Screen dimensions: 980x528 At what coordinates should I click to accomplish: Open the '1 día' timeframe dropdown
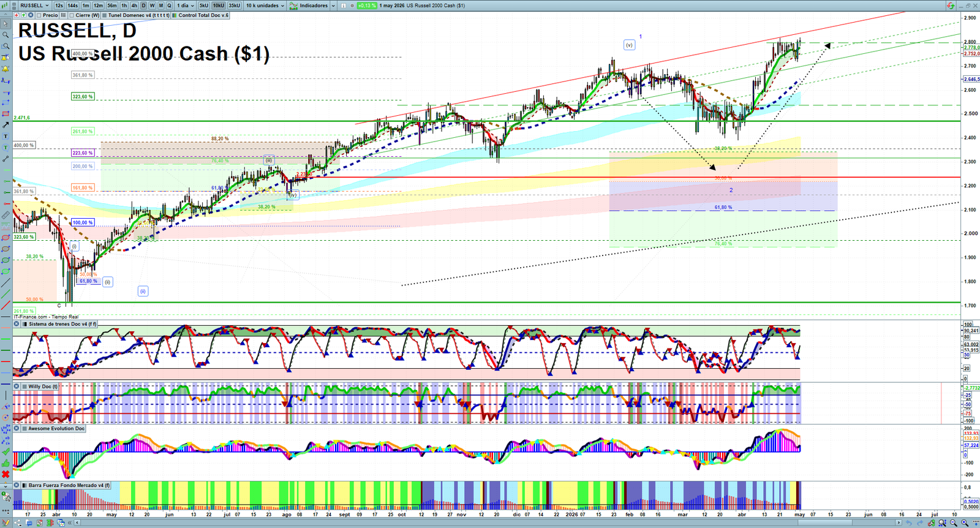pos(186,6)
